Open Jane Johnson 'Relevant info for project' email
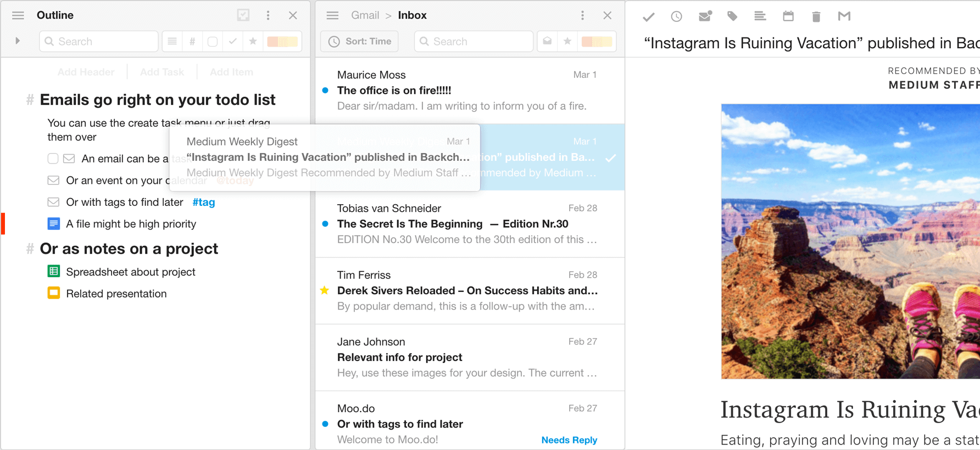 coord(470,357)
